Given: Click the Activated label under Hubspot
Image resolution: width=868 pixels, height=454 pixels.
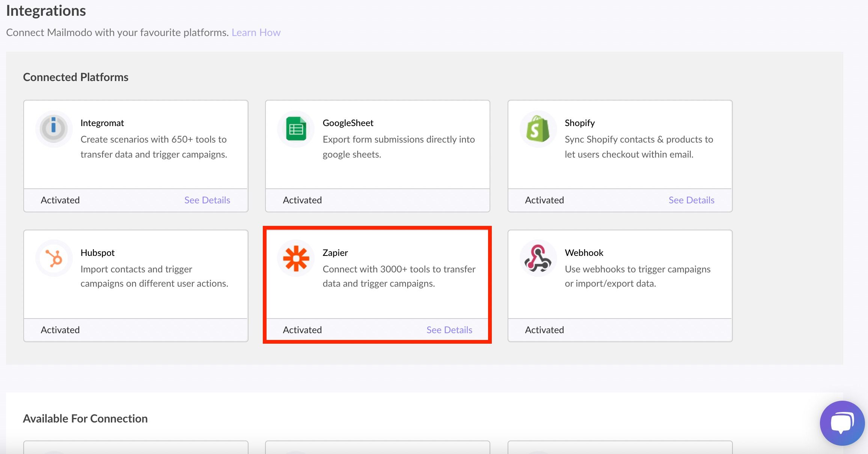Looking at the screenshot, I should point(60,330).
